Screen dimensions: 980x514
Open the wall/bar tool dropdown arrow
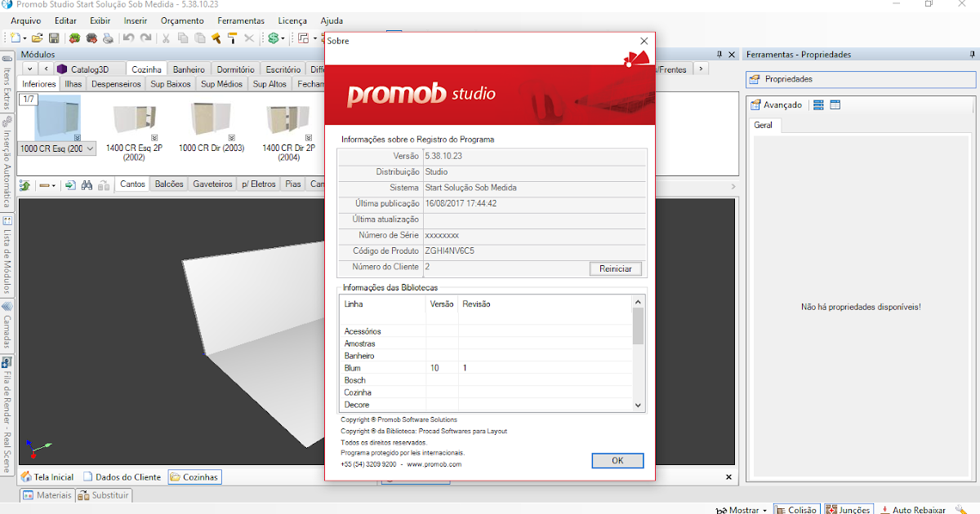point(53,186)
